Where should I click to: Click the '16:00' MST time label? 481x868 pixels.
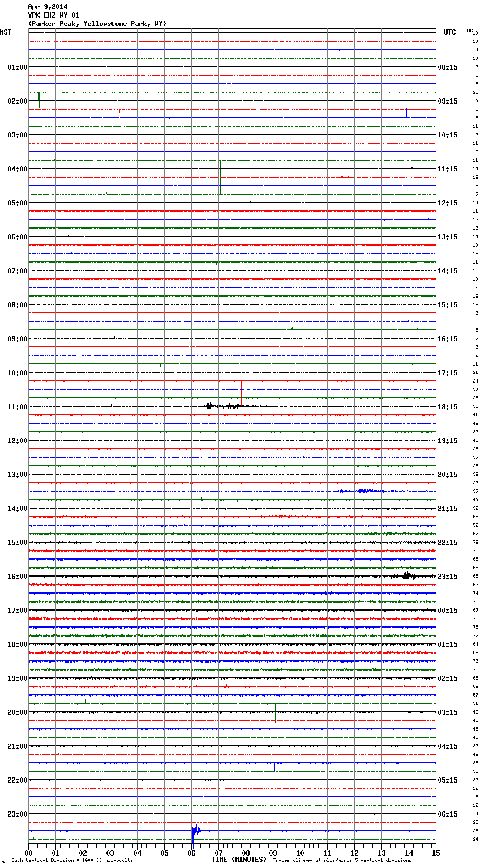[x=18, y=577]
